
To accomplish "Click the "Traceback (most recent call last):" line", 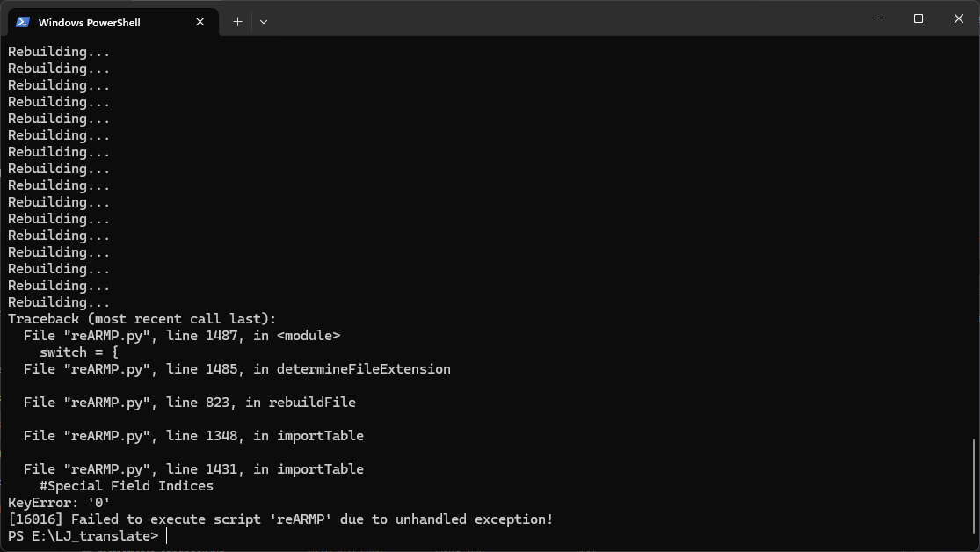I will (142, 319).
